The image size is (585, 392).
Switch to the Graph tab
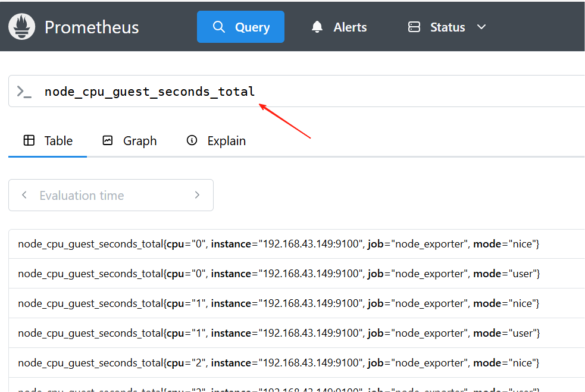(x=130, y=141)
